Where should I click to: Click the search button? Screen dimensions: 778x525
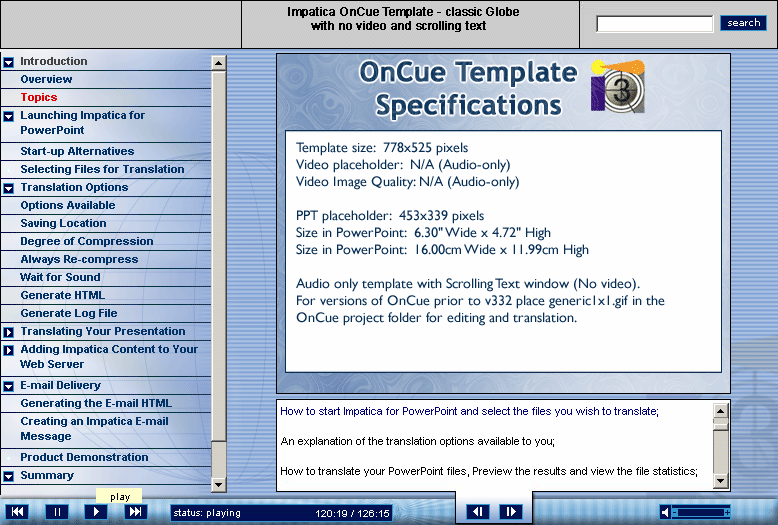coord(743,23)
